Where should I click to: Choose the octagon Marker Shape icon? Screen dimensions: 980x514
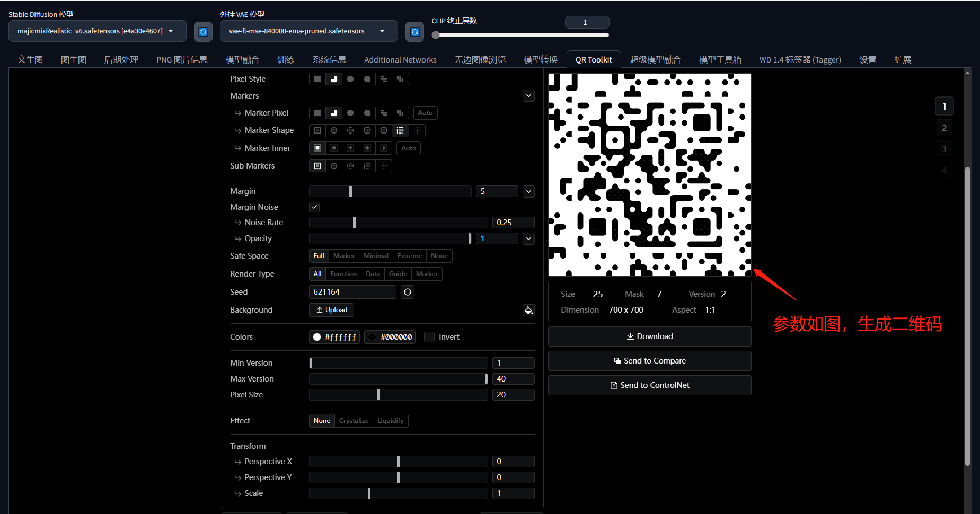[x=384, y=130]
